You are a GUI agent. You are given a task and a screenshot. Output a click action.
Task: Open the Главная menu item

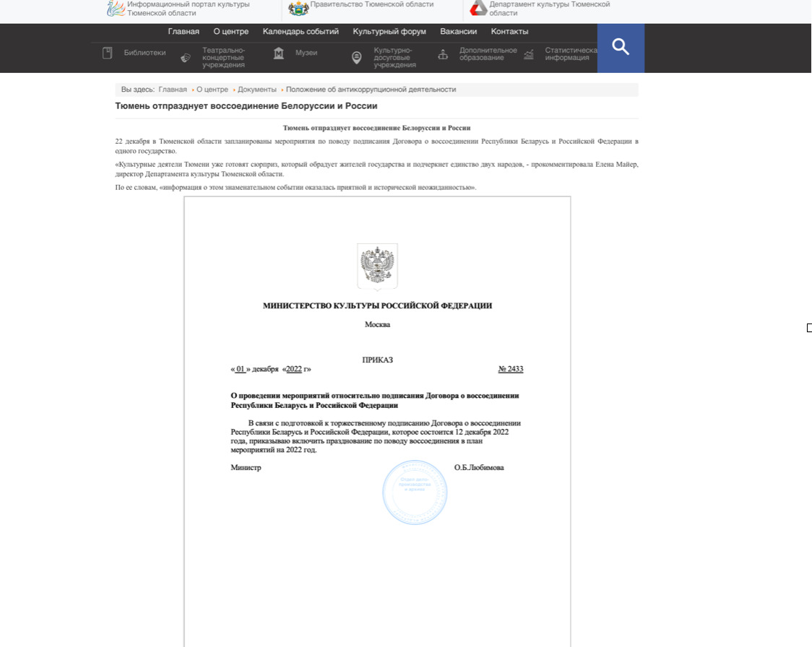coord(183,32)
